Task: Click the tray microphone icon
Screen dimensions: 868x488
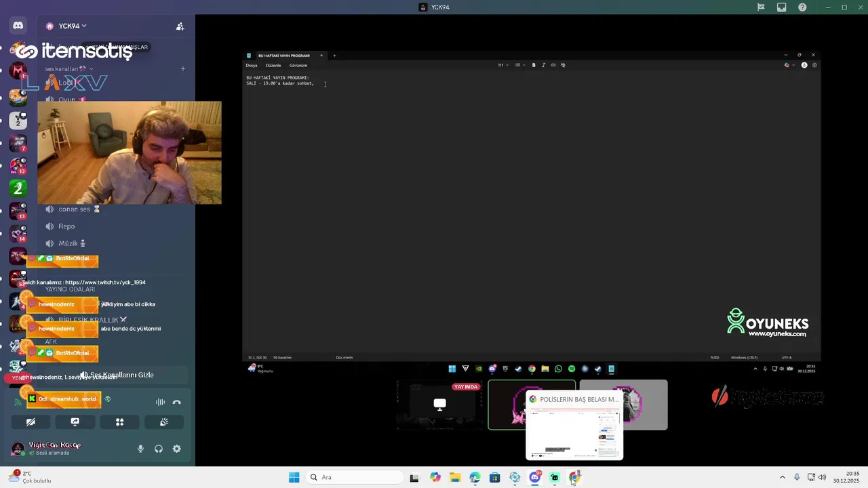Action: click(x=797, y=477)
